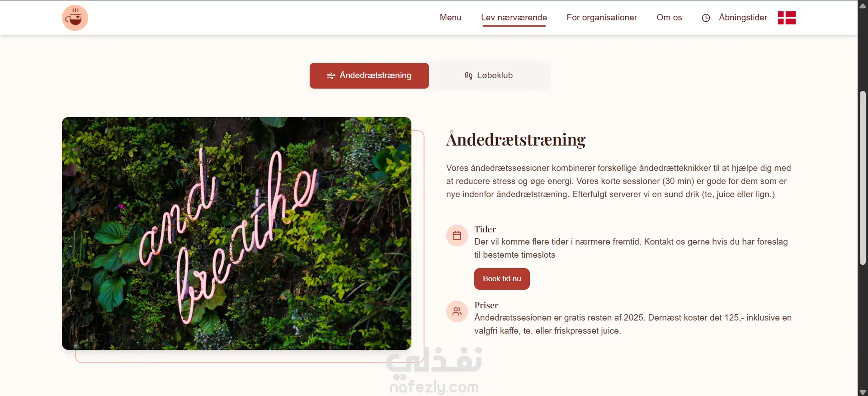Click the scrollbar up arrow

point(863,5)
